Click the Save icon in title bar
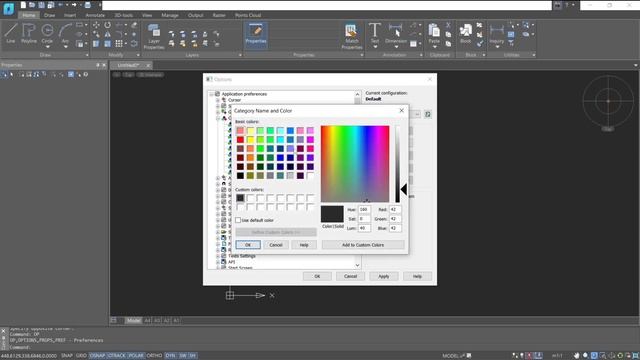This screenshot has height=360, width=640. (42, 5)
